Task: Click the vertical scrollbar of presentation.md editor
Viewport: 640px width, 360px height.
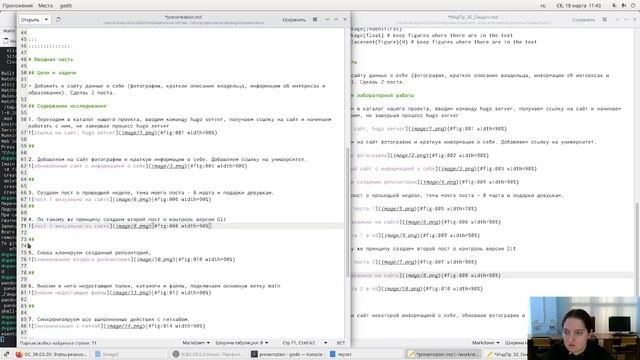Action: tap(348, 212)
